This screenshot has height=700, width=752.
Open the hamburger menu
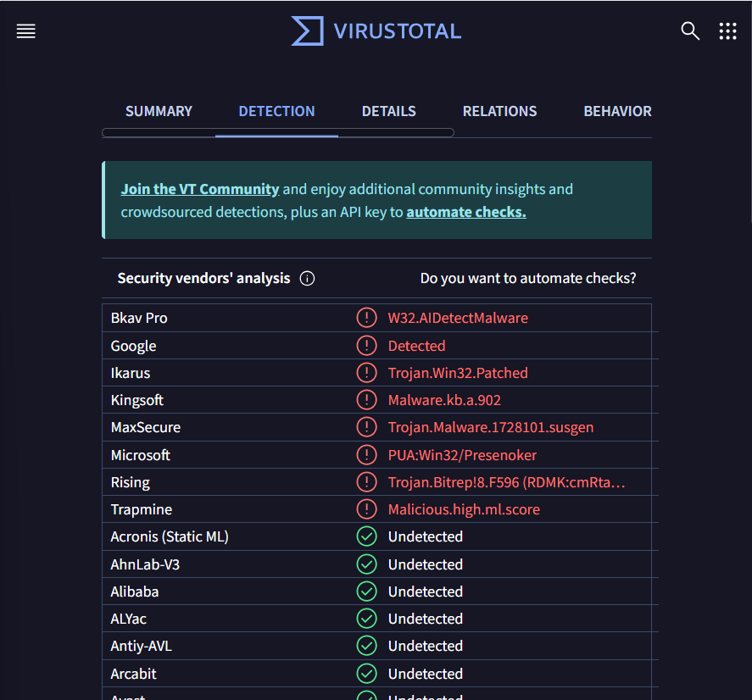click(26, 31)
